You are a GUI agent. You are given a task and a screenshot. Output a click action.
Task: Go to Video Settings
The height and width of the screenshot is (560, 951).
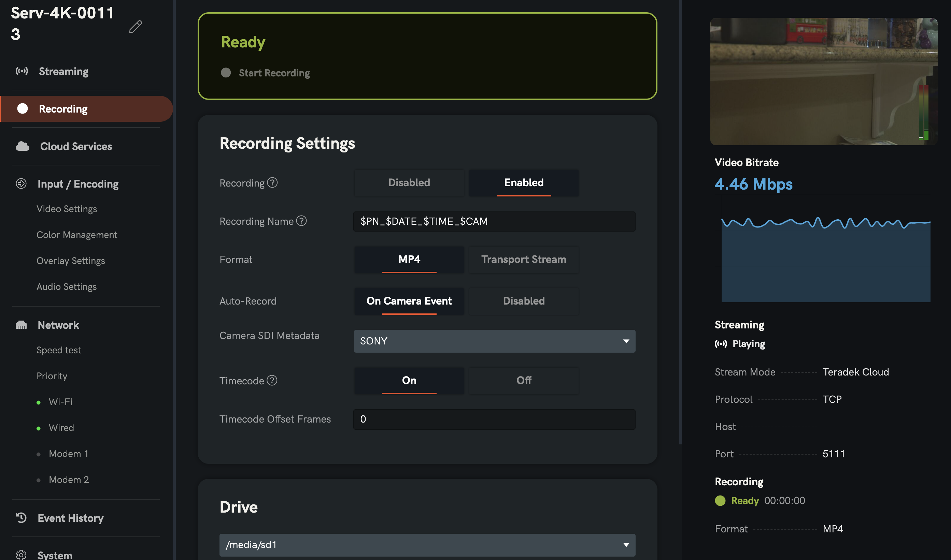point(67,209)
